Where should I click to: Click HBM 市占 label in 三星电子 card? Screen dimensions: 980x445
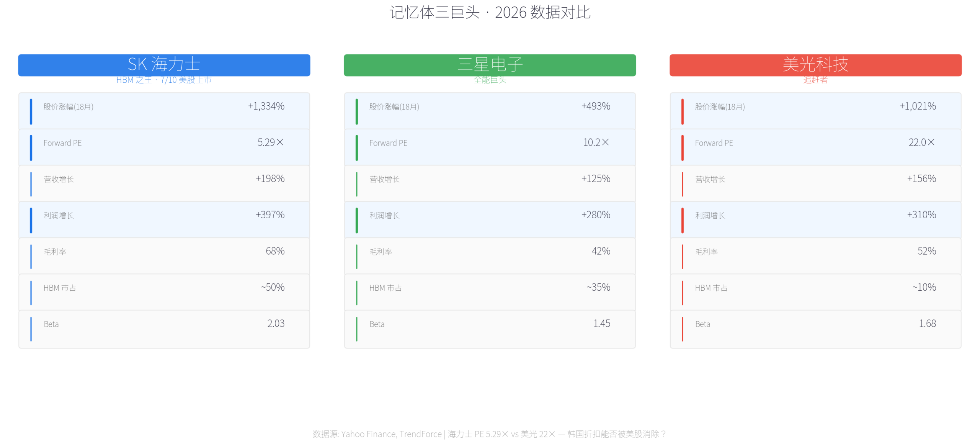point(385,288)
